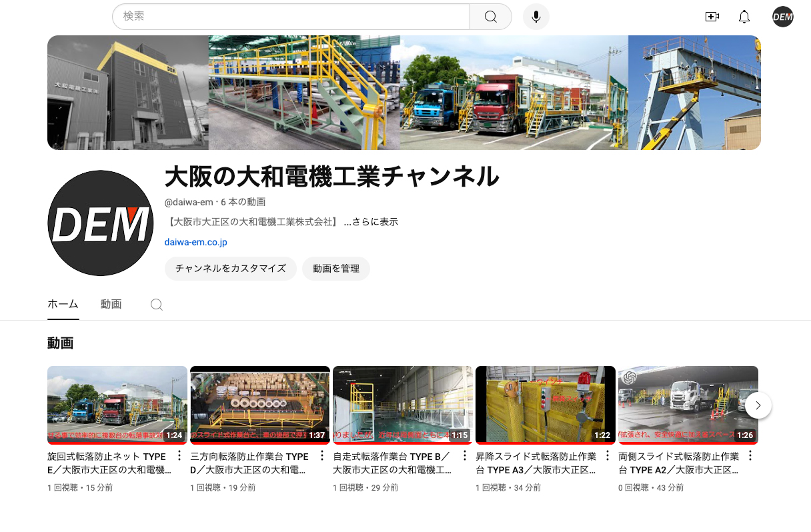Click 1 回視聴・29 分前 metadata
Viewport: 811px width, 532px height.
pos(365,488)
